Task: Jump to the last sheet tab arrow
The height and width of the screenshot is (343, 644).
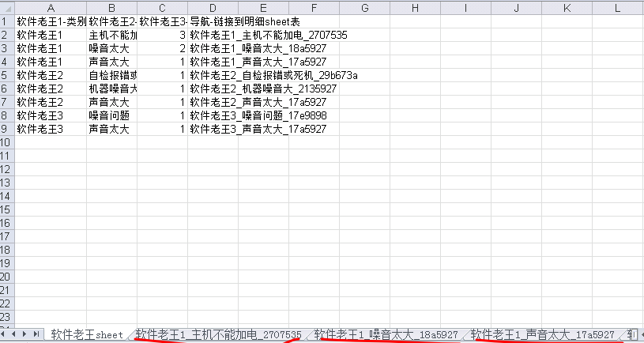Action: pyautogui.click(x=36, y=334)
